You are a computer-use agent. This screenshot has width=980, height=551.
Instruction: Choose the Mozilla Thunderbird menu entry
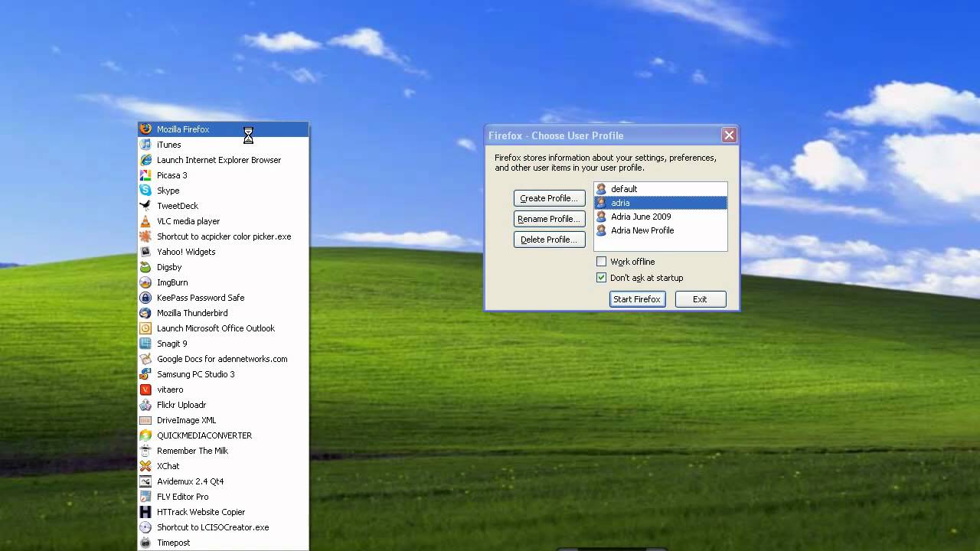pos(224,313)
